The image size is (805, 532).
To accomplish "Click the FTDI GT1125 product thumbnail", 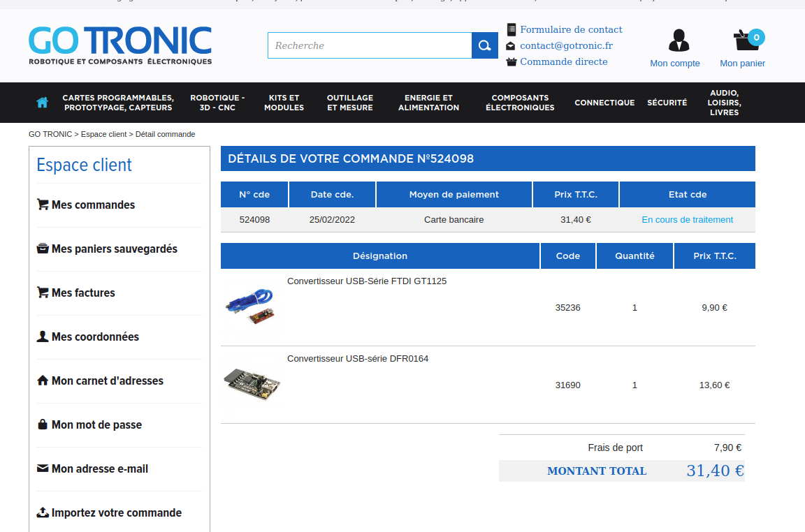I will pyautogui.click(x=249, y=306).
